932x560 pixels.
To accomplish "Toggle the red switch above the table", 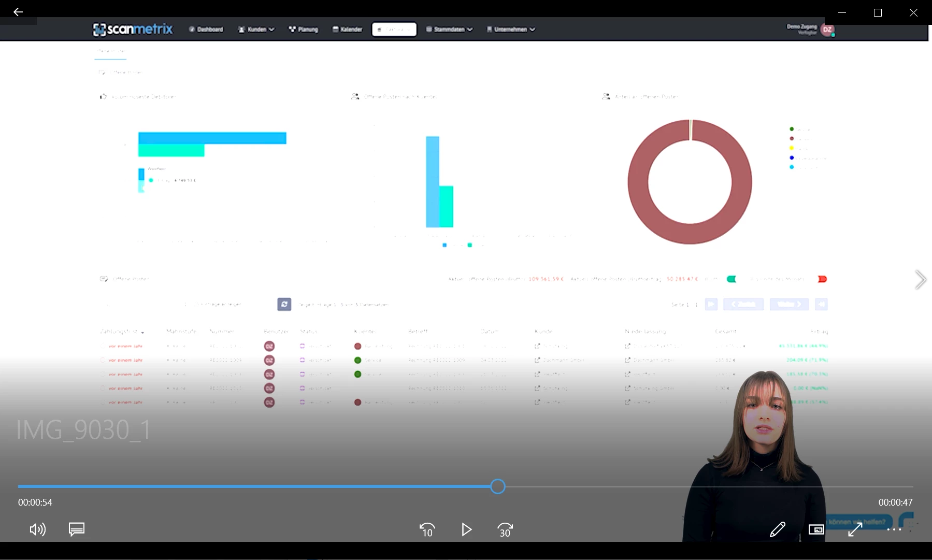I will [822, 279].
